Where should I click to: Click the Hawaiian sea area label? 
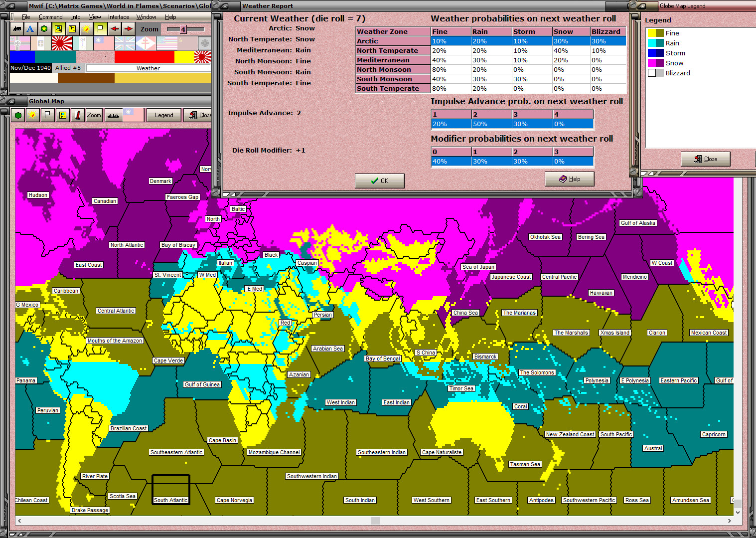click(x=601, y=293)
